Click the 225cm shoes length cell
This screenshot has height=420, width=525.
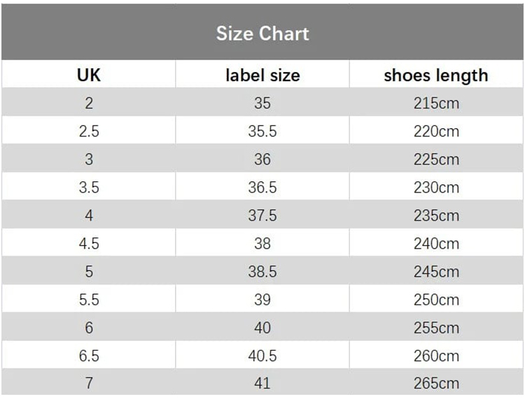coord(435,159)
